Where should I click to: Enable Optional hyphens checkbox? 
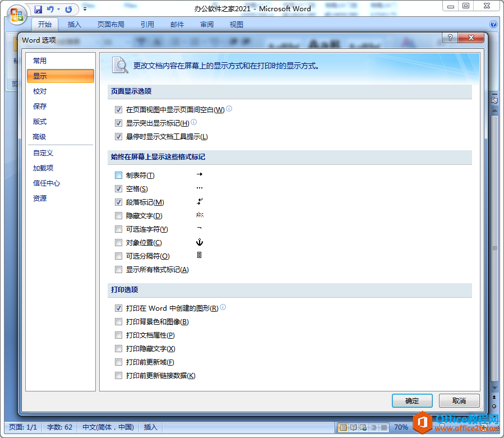click(118, 229)
